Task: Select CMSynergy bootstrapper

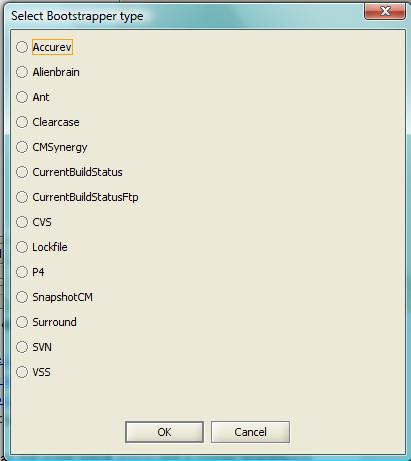Action: (x=22, y=147)
